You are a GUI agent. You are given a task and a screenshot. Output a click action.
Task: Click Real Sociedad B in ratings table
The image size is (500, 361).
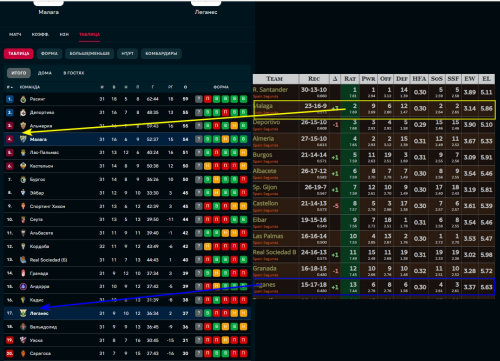[274, 252]
